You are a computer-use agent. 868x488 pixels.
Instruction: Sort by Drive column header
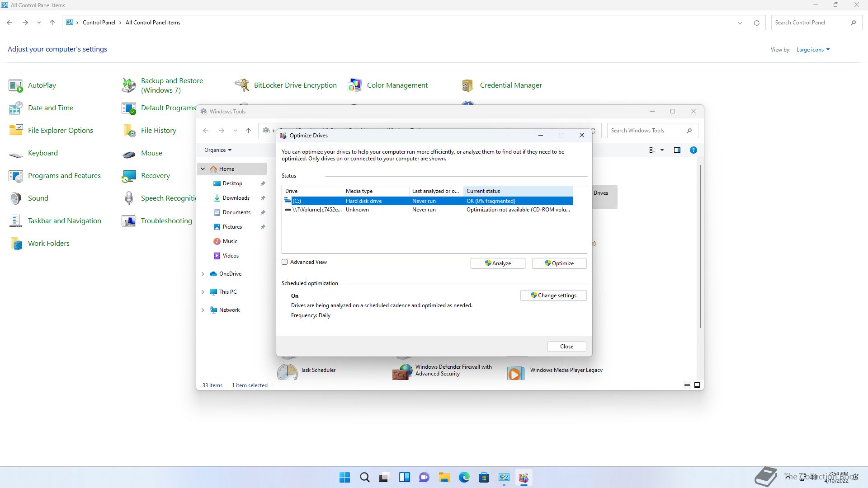click(x=312, y=191)
